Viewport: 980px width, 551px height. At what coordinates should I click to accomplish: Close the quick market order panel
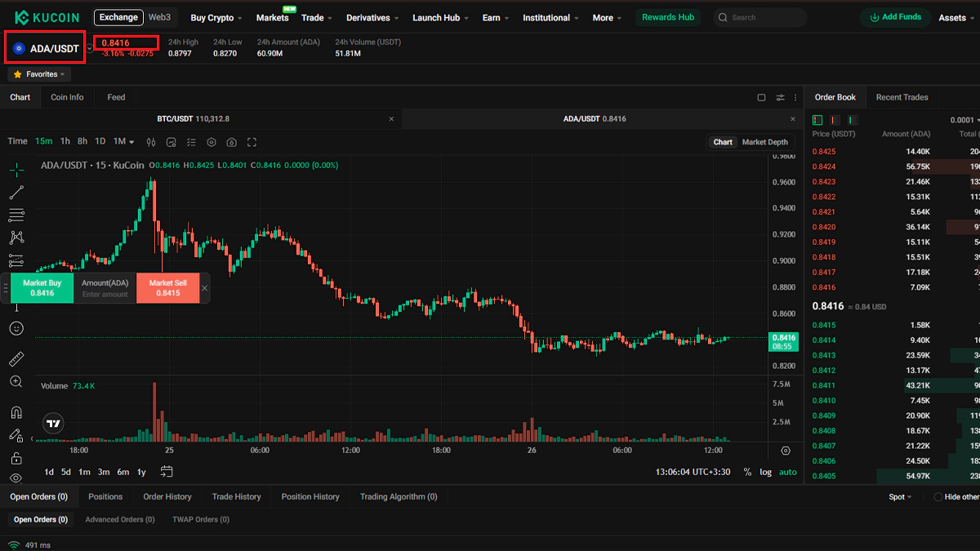pyautogui.click(x=204, y=288)
